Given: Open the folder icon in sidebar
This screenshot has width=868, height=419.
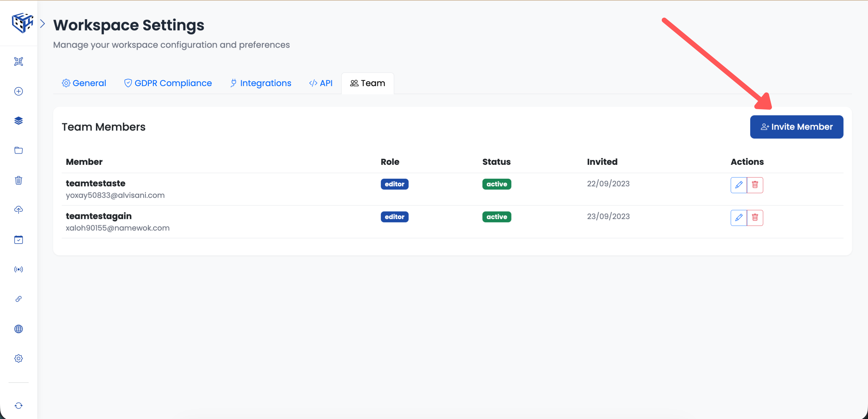Looking at the screenshot, I should pyautogui.click(x=19, y=150).
